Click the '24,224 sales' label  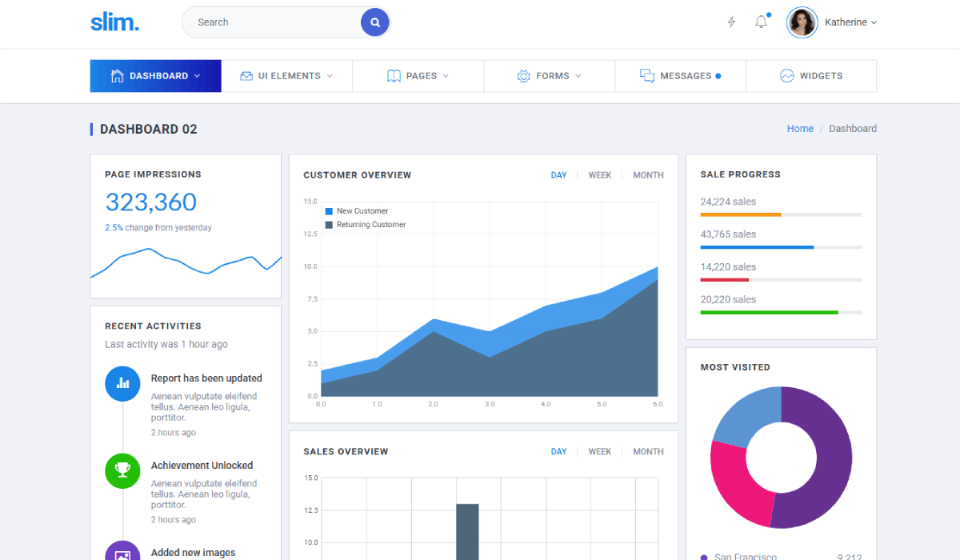(728, 202)
